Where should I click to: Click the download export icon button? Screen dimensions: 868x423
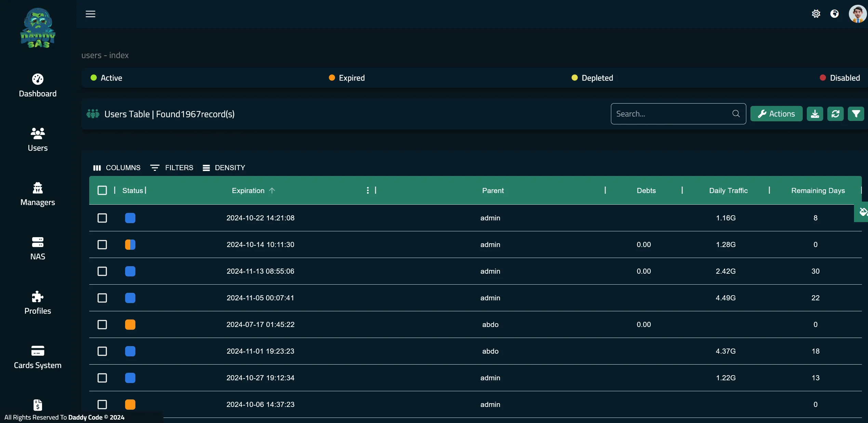pos(815,114)
